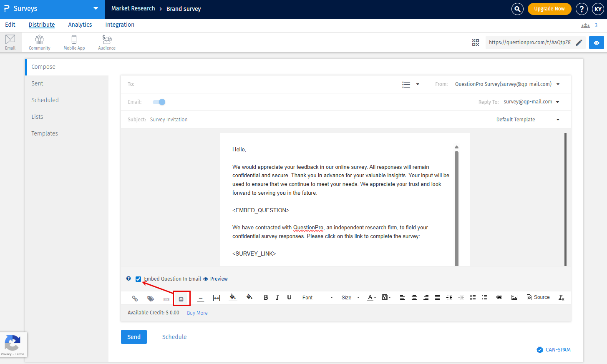Open the Integration tab
This screenshot has width=607, height=364.
pos(120,25)
